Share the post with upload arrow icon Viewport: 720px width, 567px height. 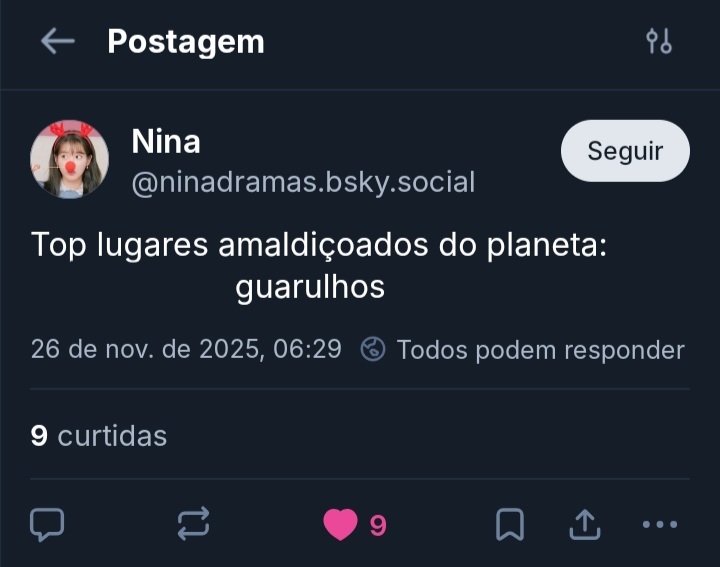click(x=585, y=523)
